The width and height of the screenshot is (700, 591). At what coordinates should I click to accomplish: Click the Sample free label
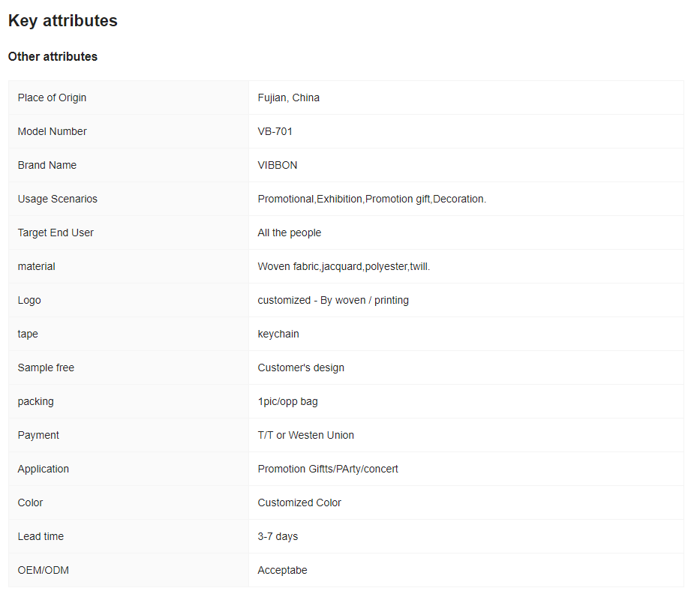point(46,367)
